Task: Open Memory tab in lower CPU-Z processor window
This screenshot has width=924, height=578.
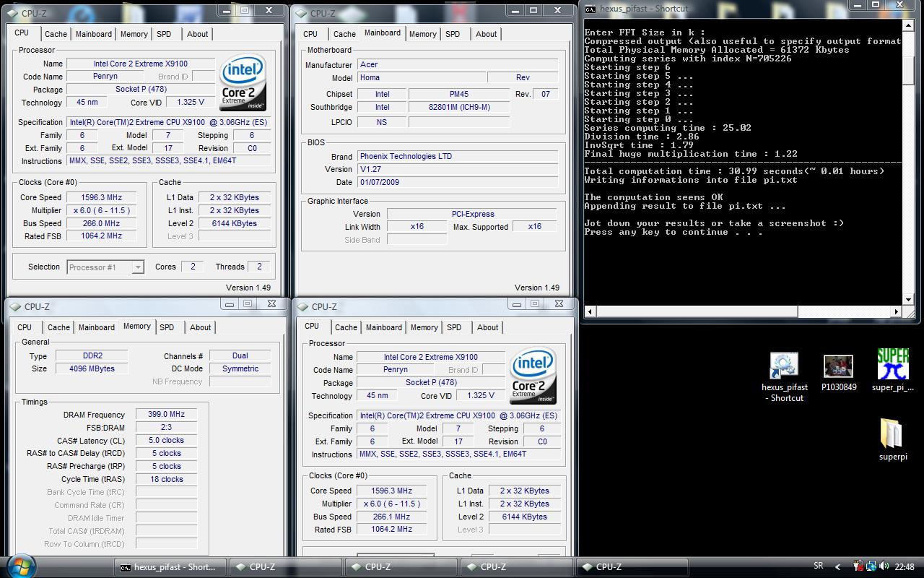Action: tap(424, 327)
